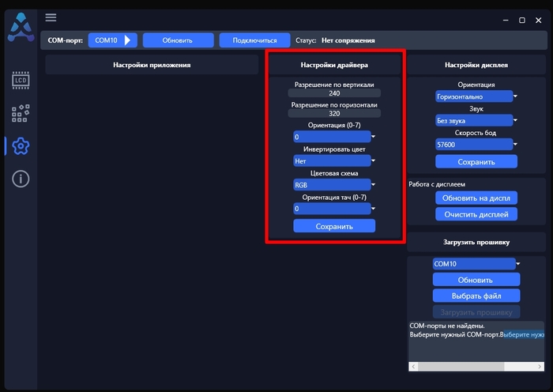This screenshot has height=392, width=553.
Task: Open the widgets grid sidebar icon
Action: pyautogui.click(x=21, y=113)
